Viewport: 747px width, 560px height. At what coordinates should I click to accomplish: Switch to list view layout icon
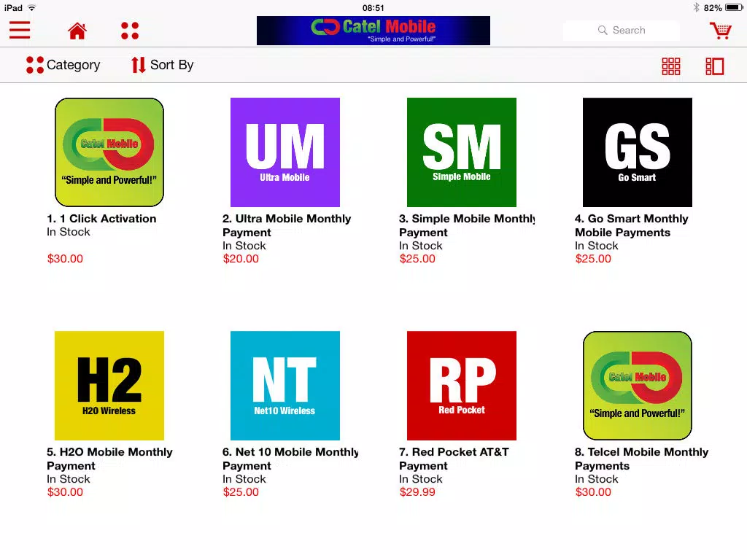pyautogui.click(x=714, y=66)
